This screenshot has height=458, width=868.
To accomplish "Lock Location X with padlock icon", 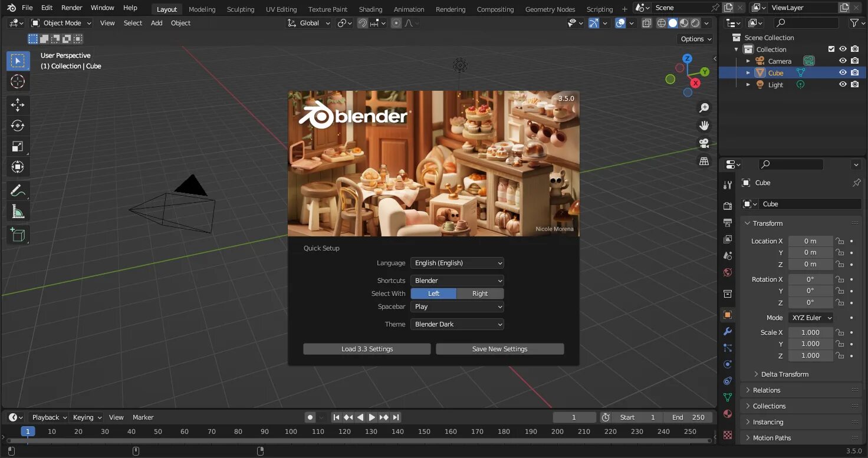I will pos(840,241).
